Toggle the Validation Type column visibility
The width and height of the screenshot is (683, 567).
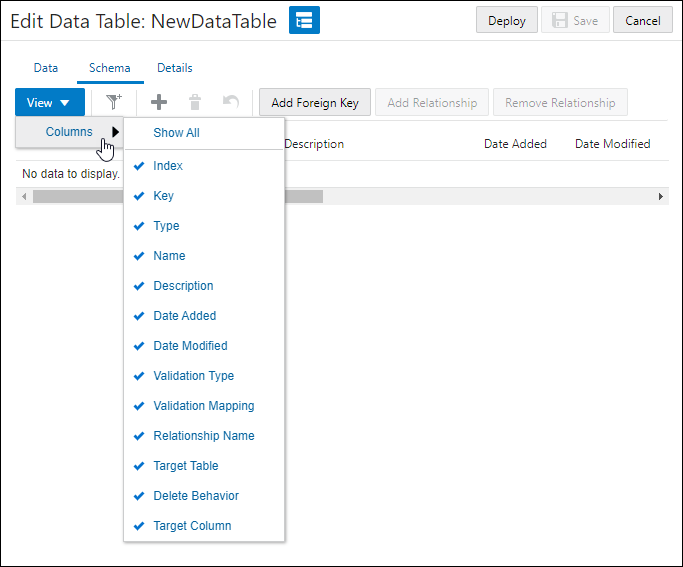point(193,376)
